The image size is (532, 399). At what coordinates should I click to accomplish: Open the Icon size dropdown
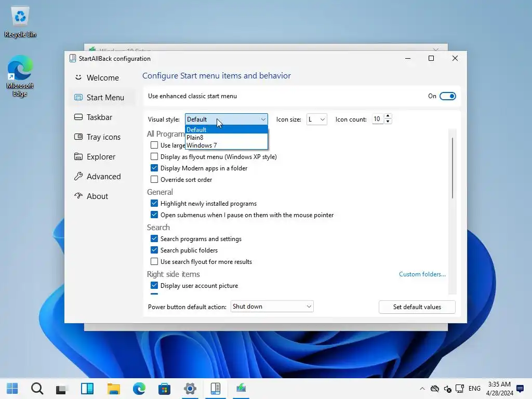[316, 119]
